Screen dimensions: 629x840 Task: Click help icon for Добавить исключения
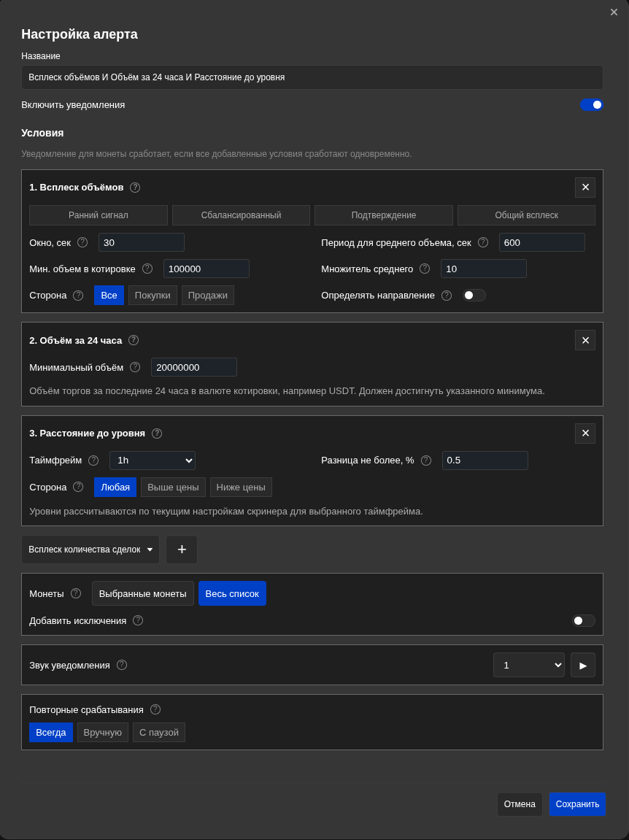(138, 620)
